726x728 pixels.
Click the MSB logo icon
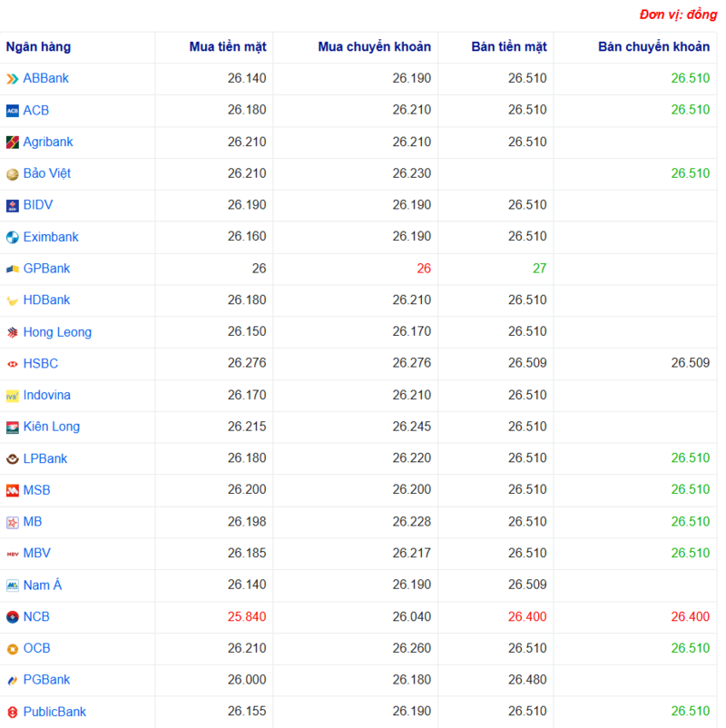(x=13, y=491)
